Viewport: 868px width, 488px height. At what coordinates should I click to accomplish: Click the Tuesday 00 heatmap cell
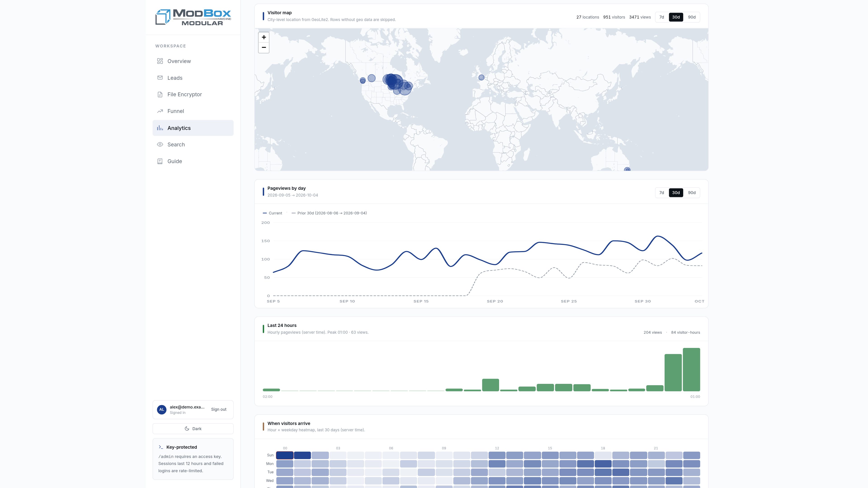click(x=285, y=472)
